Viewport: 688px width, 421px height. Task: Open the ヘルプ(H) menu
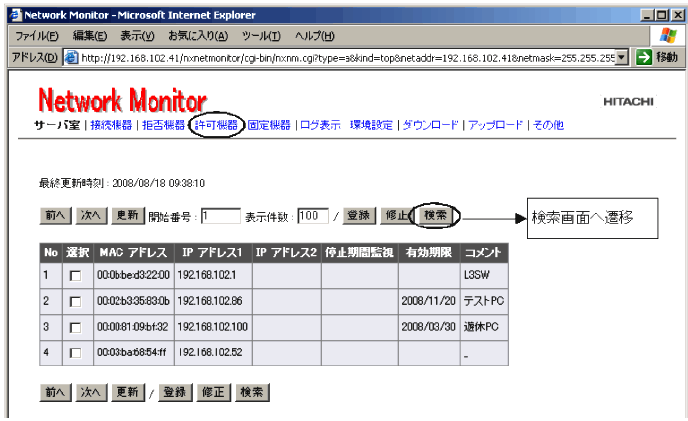coord(315,36)
